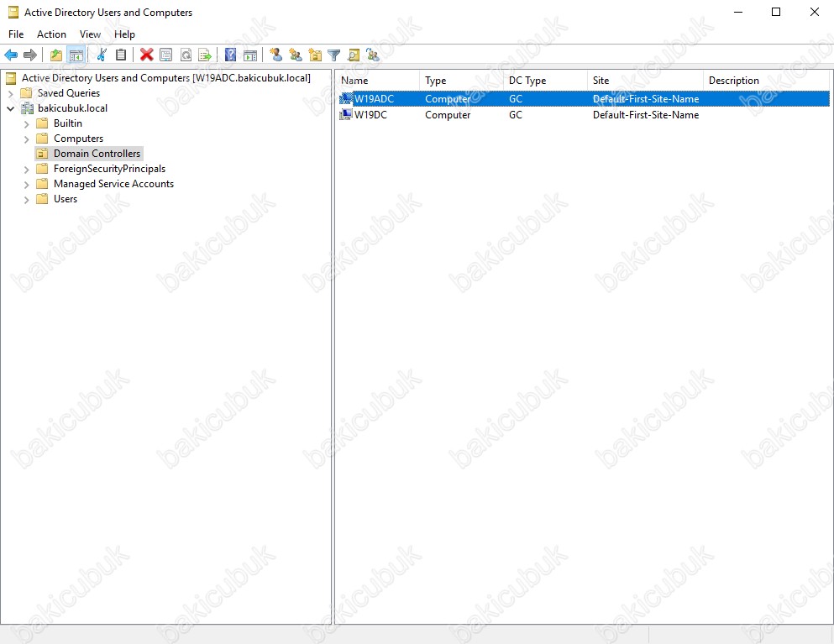Open the Help question mark icon
The height and width of the screenshot is (644, 834).
point(230,55)
